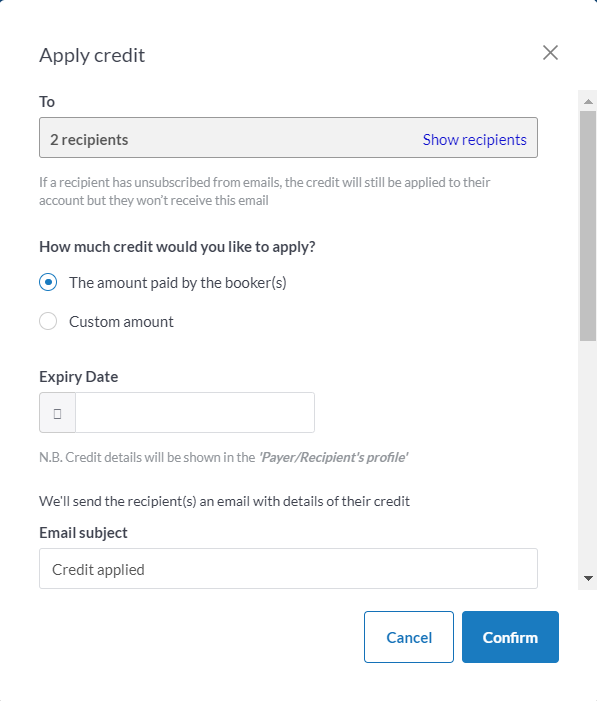Viewport: 597px width, 701px height.
Task: Click the 'Custom amount' label text
Action: click(x=121, y=322)
